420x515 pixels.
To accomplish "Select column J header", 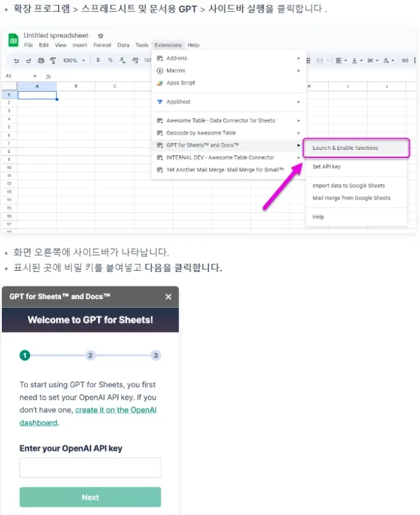I will 387,86.
